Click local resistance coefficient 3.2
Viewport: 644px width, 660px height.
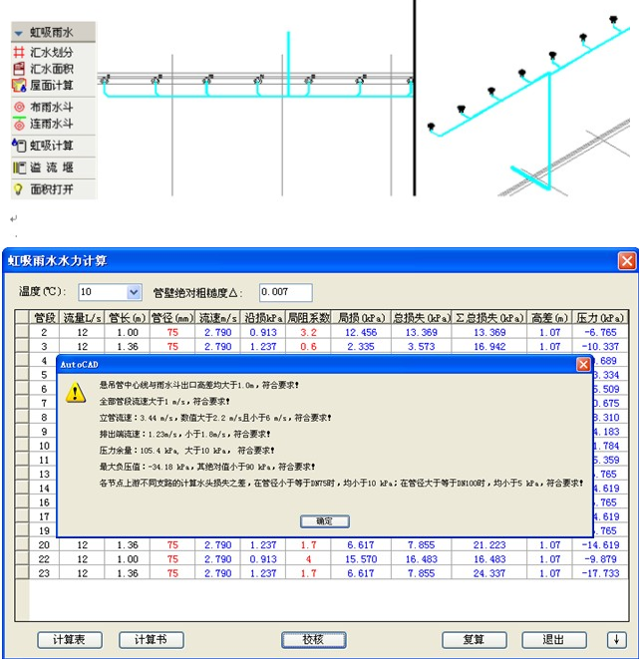pos(308,332)
